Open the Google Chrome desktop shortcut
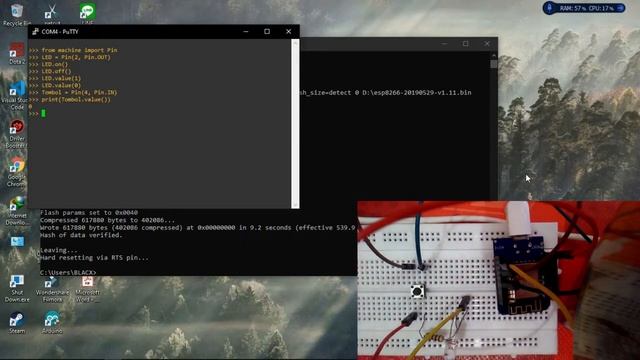 coord(16,172)
